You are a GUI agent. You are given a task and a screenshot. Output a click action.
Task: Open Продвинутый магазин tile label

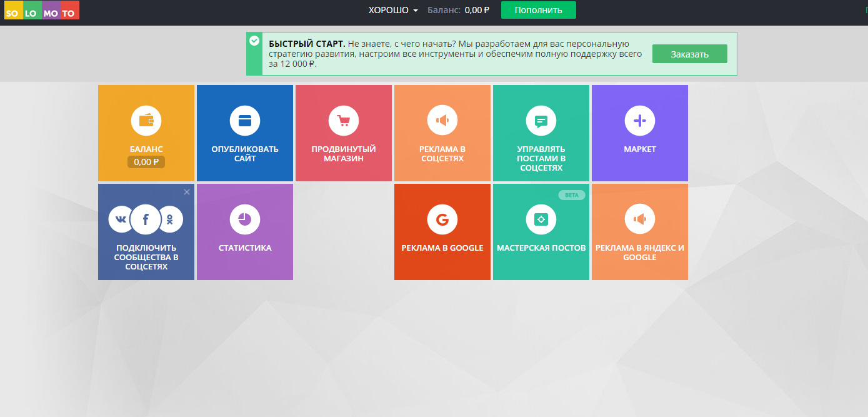[x=344, y=154]
